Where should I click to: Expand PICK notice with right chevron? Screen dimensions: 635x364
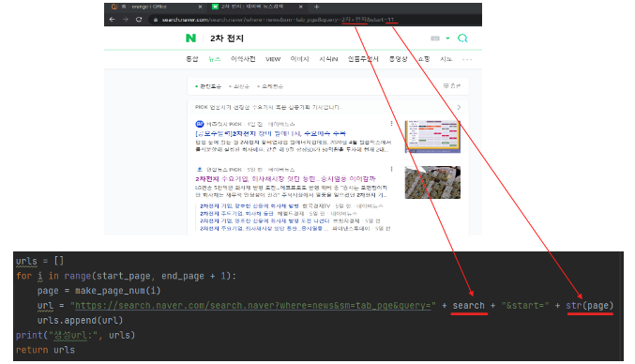point(459,107)
